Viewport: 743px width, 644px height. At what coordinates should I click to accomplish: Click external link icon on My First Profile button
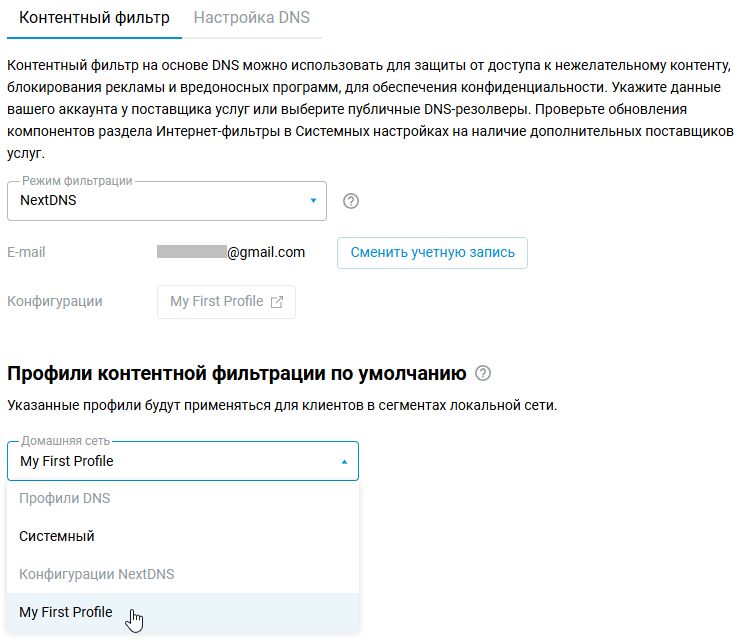pos(277,302)
